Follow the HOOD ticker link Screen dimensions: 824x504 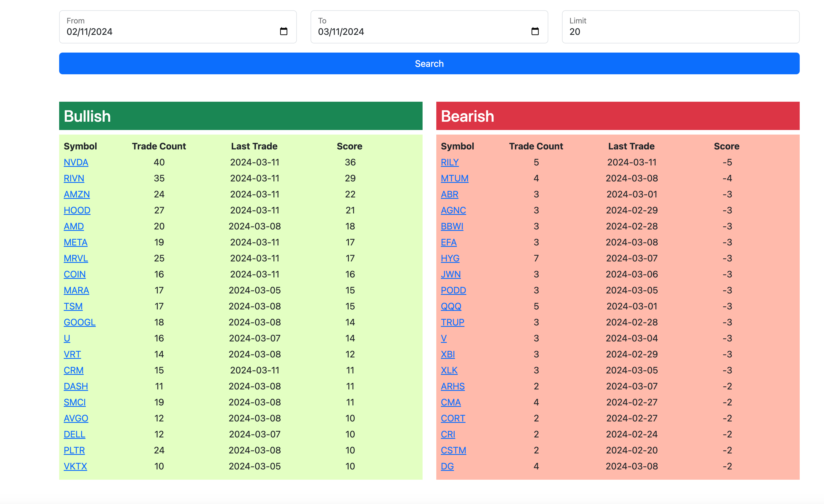pos(77,210)
